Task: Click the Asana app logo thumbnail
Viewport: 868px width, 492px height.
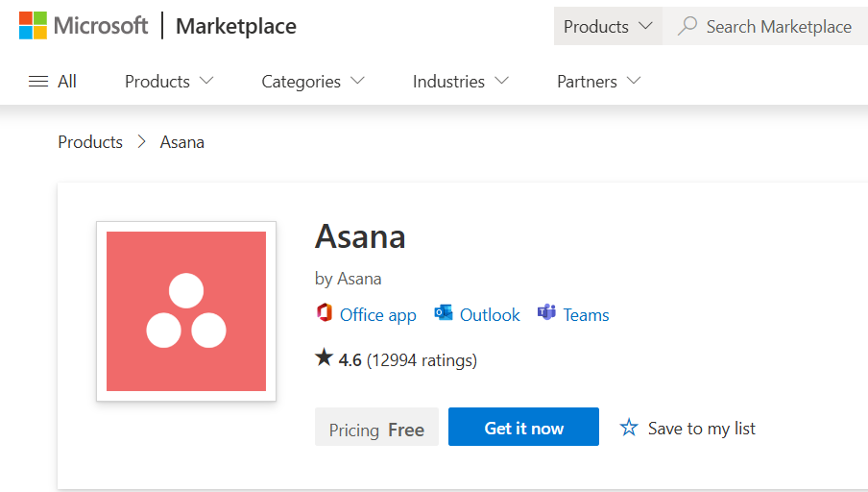Action: (186, 310)
